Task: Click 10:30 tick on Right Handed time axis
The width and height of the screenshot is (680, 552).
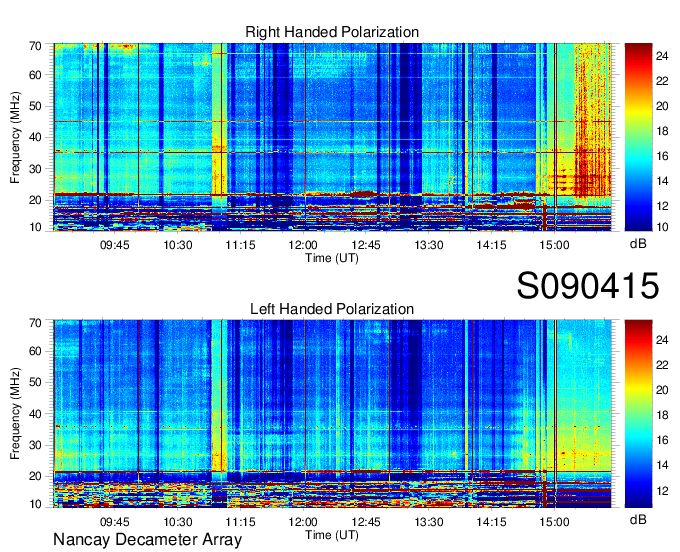Action: [x=177, y=245]
